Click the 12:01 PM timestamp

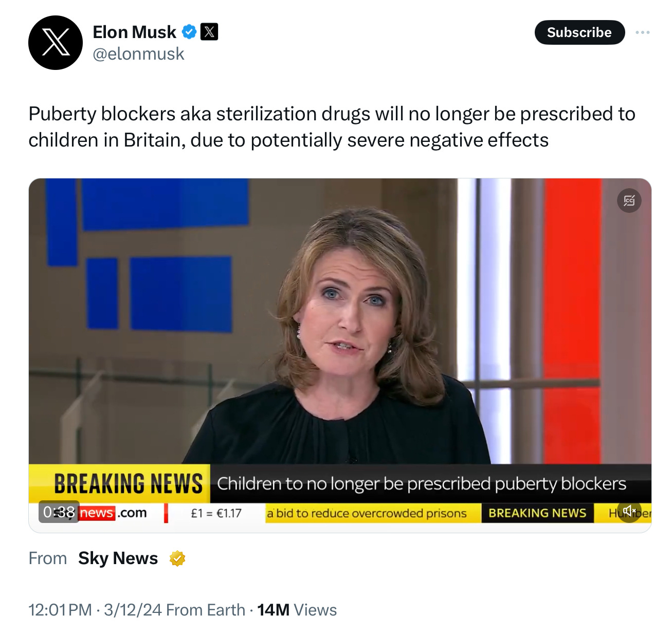[x=60, y=610]
